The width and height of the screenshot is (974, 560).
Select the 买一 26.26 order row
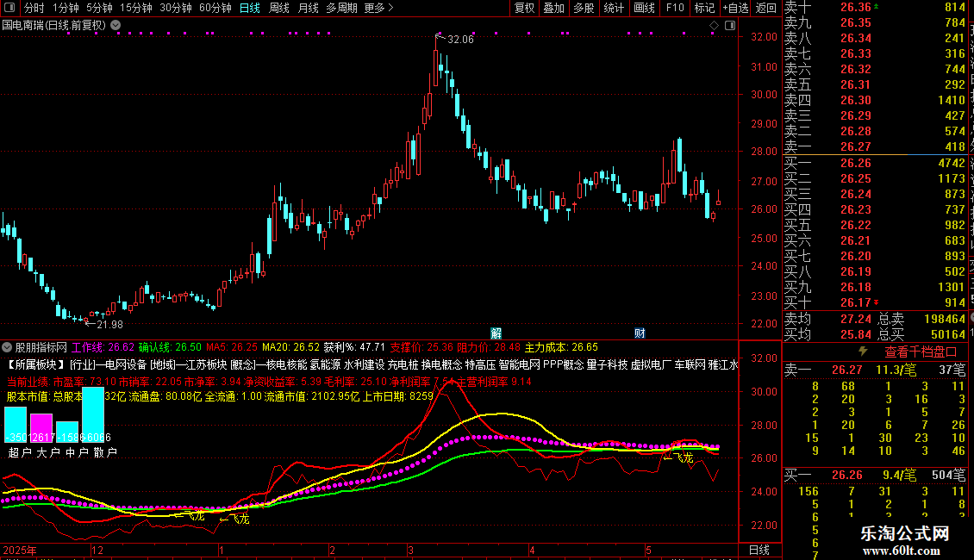tap(874, 163)
